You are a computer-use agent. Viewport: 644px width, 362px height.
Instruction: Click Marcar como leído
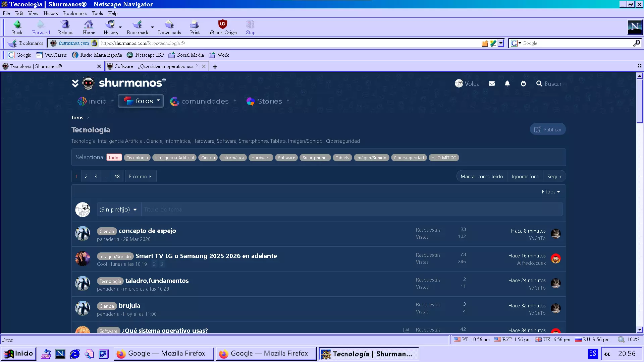(482, 177)
